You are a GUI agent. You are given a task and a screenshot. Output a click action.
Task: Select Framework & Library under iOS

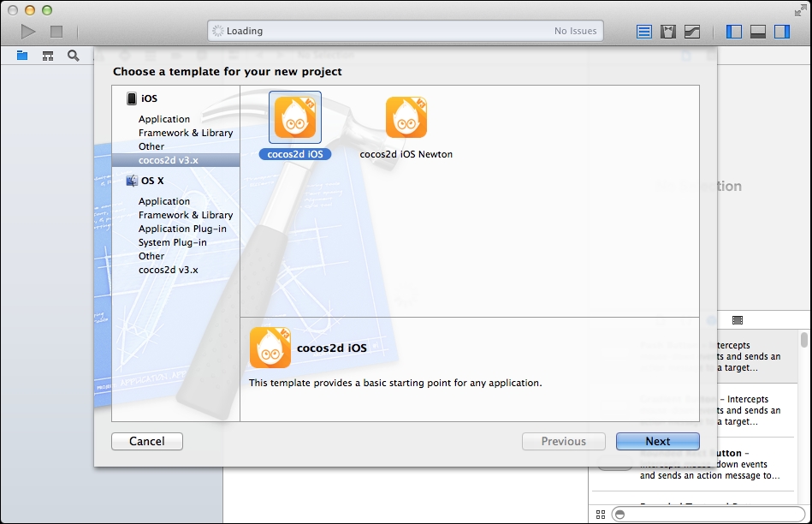click(186, 133)
